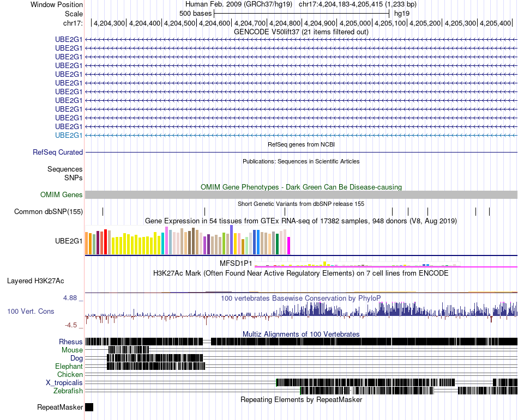Viewport: 518px width, 420px height.
Task: Open Multiz Alignments of 100 Vertebrates title
Action: pos(301,334)
